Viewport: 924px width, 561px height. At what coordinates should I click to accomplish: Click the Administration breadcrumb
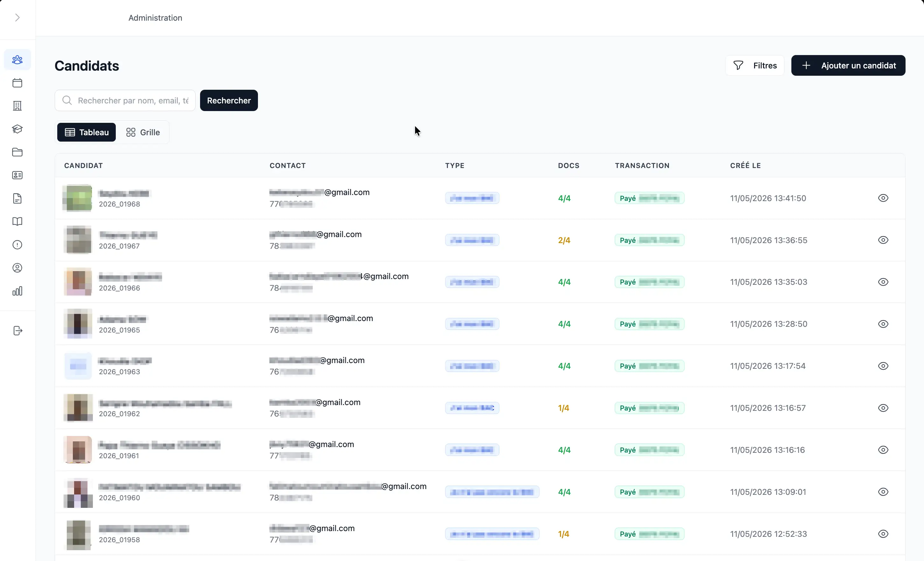[x=155, y=18]
